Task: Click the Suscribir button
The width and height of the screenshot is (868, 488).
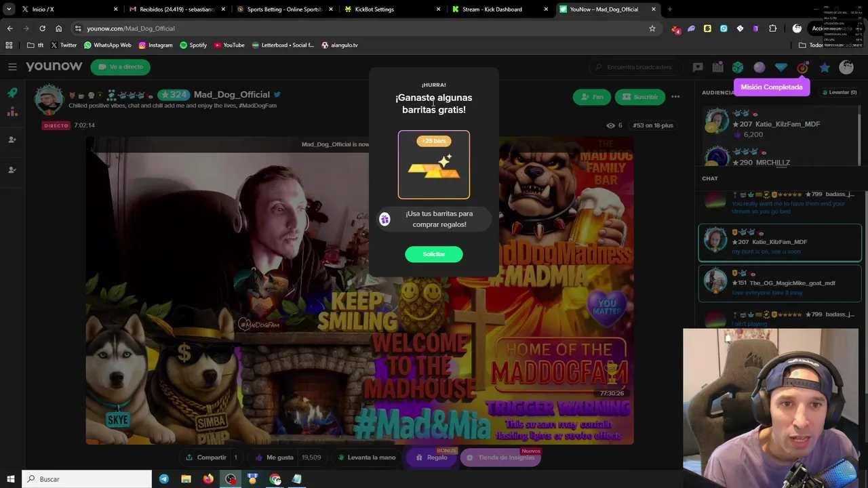Action: 639,97
